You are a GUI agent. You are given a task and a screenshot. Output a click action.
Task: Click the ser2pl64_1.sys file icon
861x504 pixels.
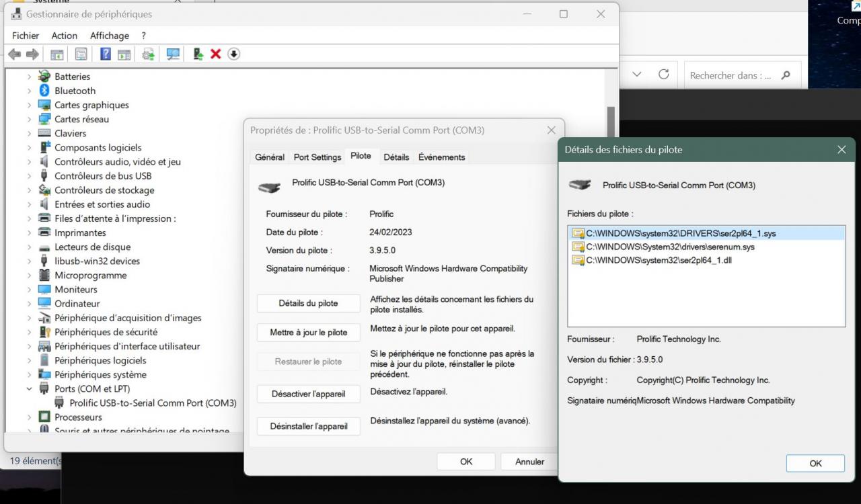coord(578,233)
